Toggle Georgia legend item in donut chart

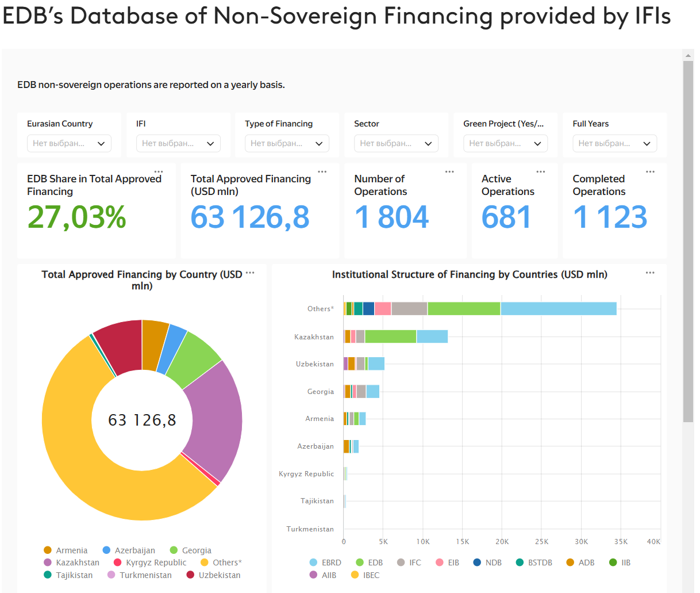[190, 550]
